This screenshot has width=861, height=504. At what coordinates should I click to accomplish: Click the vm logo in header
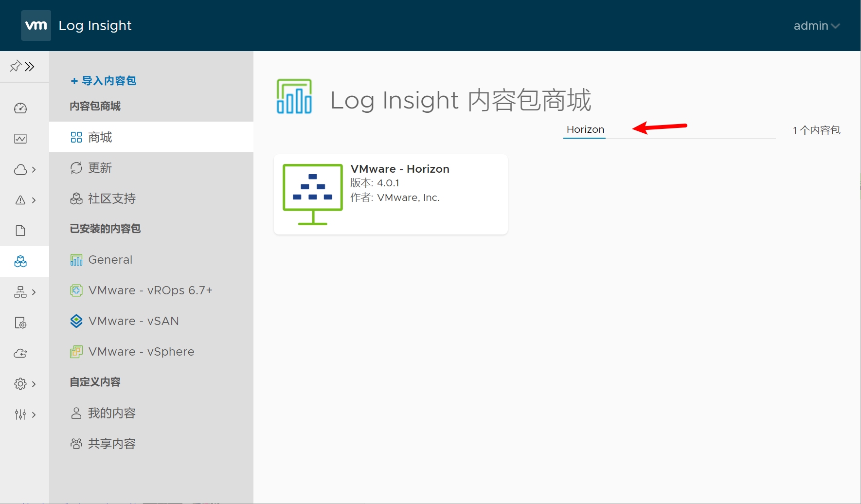(36, 25)
